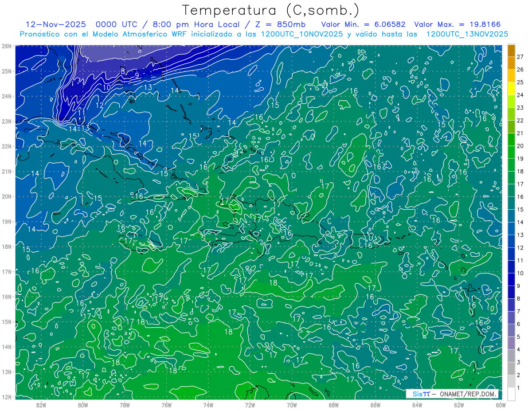Viewport: 532px width, 411px height.
Task: Click the '25N' latitude axis label
Action: (7, 71)
